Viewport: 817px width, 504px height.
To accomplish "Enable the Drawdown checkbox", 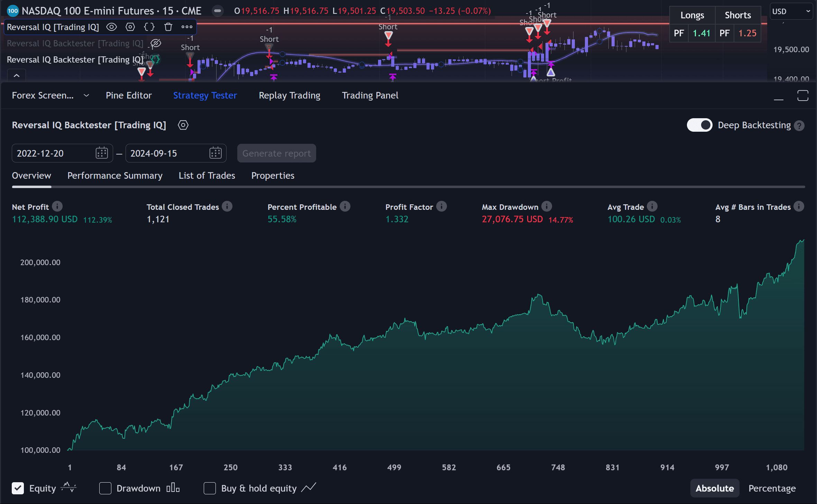I will (105, 488).
